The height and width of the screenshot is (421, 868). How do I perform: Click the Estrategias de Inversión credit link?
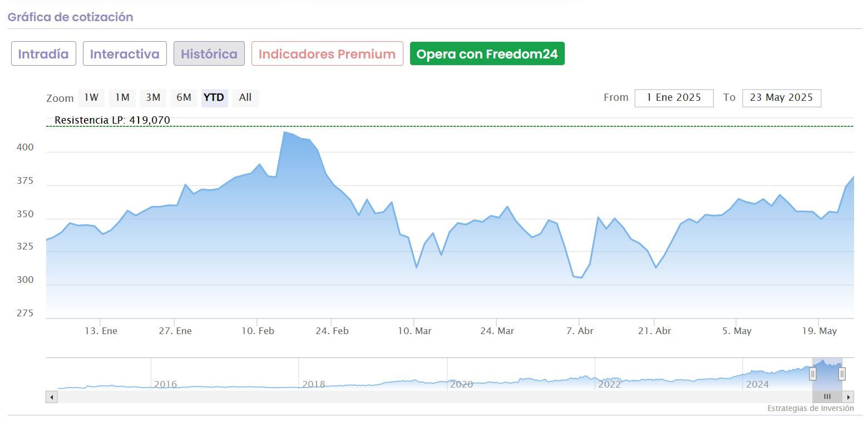(810, 408)
